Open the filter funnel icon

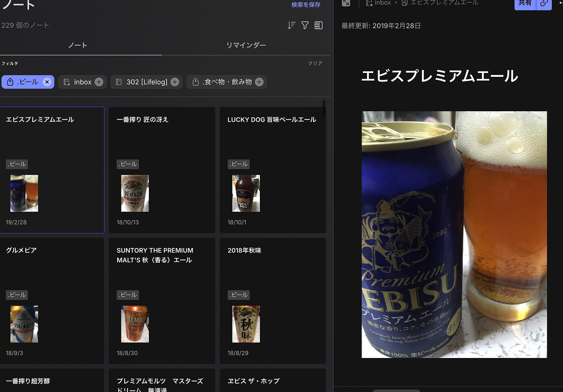pyautogui.click(x=305, y=25)
